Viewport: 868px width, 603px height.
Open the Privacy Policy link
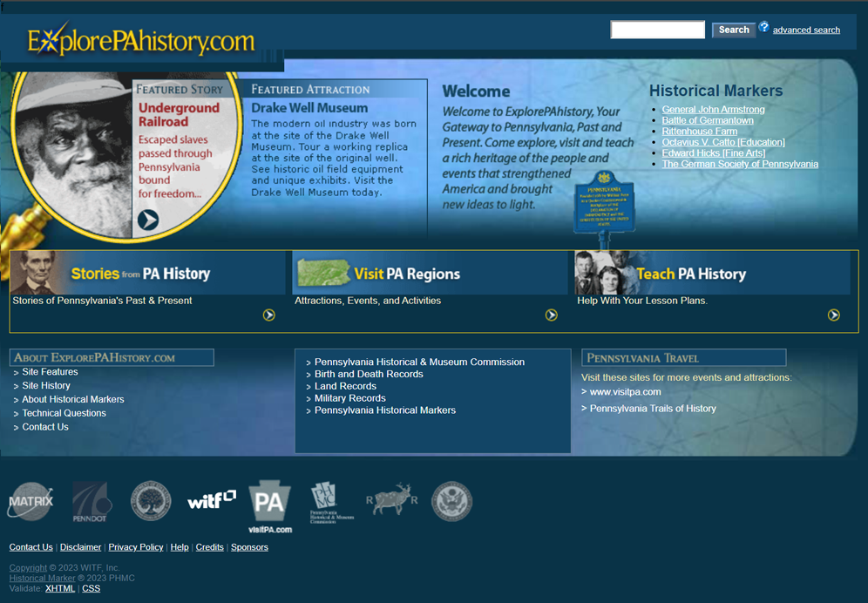click(136, 547)
